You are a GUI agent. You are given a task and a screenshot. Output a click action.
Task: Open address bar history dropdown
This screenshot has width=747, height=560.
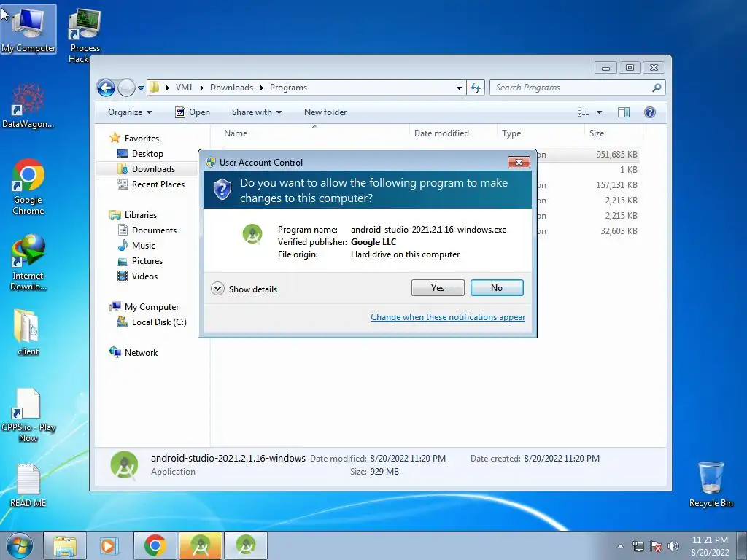(459, 87)
